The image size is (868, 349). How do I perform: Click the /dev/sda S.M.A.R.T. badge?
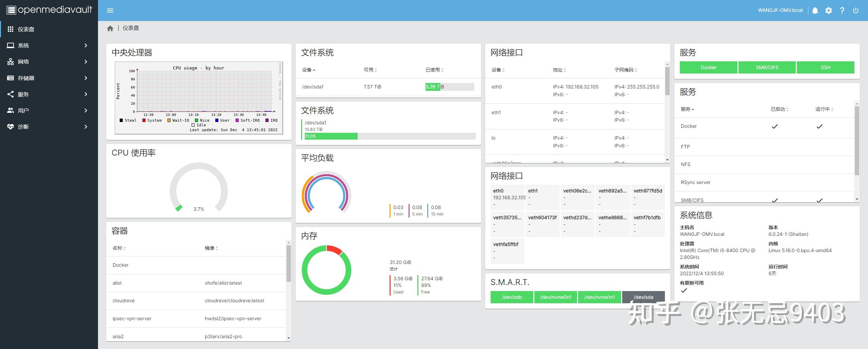tap(644, 297)
